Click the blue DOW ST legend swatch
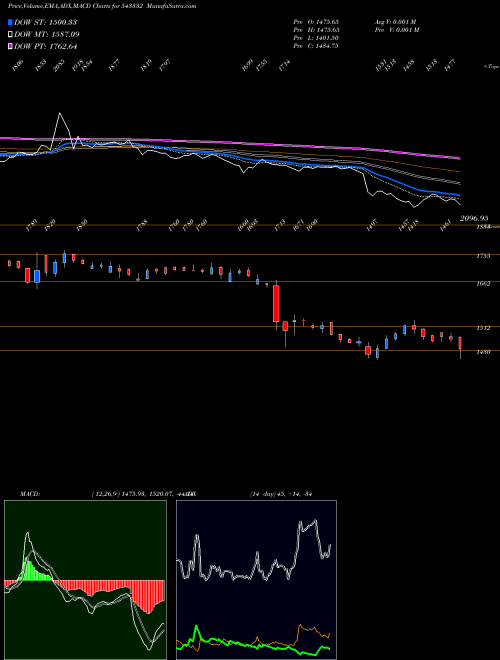500x660 pixels. point(11,22)
